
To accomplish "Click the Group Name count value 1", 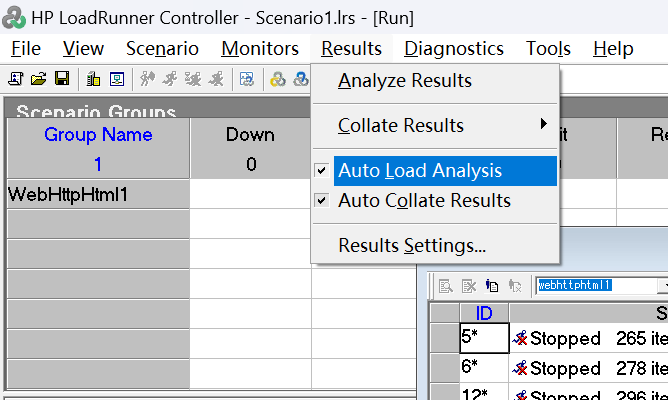I will (x=98, y=164).
